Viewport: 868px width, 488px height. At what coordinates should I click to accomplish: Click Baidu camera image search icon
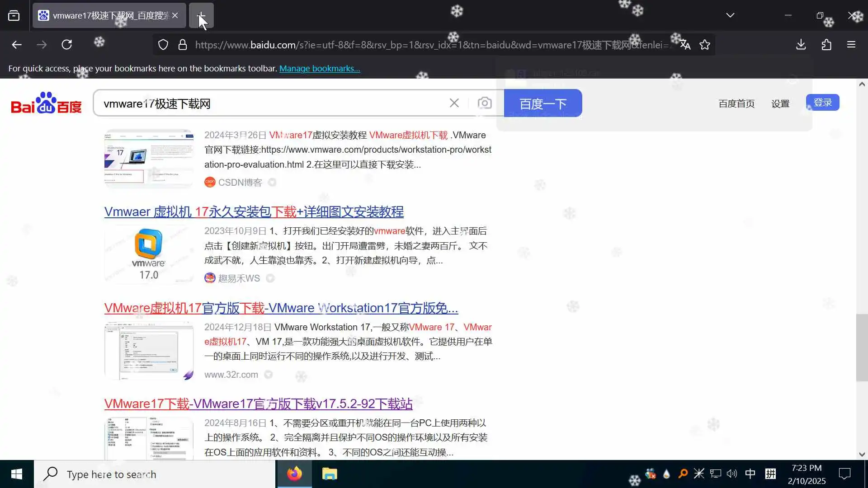(484, 103)
